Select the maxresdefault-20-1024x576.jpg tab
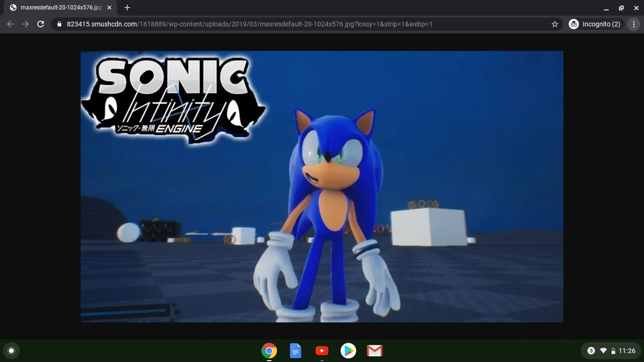Screen dimensions: 644x362 click(60, 8)
